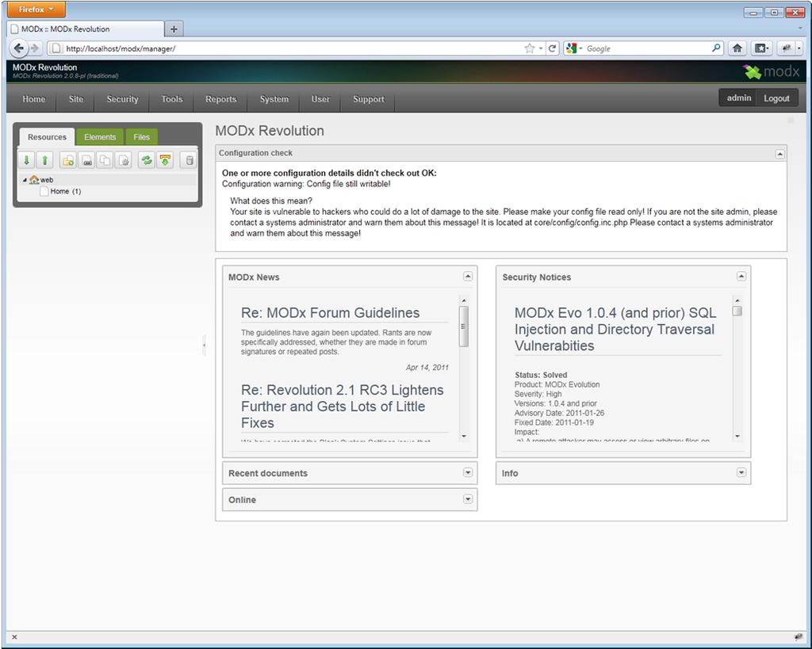Open Revolution 2.1 RC3 Lightens Further news link

tap(343, 407)
